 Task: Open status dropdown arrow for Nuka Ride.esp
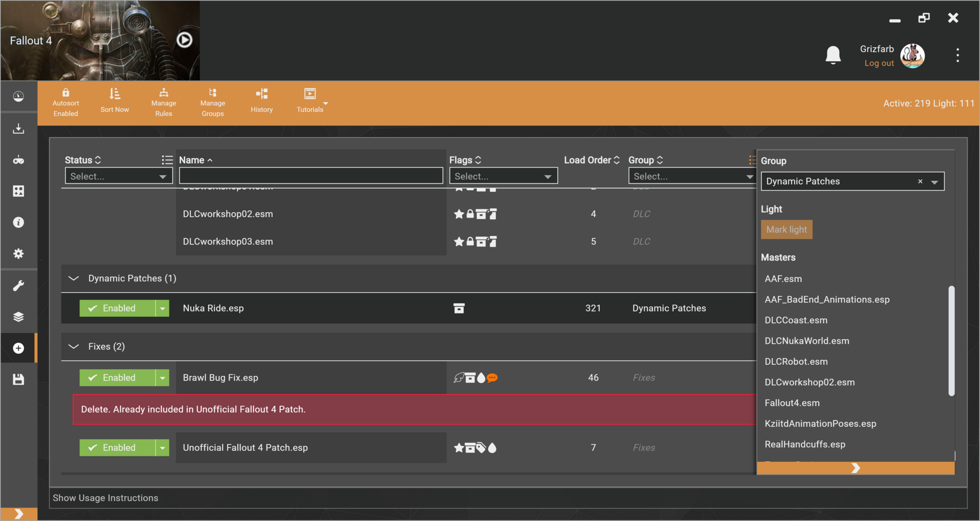162,308
